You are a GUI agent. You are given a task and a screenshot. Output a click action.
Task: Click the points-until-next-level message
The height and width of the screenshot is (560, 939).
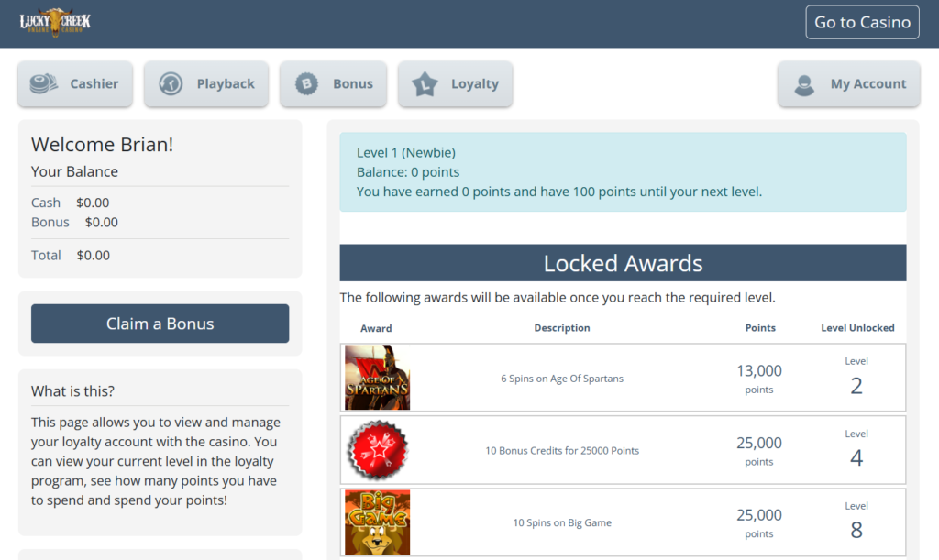(x=559, y=192)
